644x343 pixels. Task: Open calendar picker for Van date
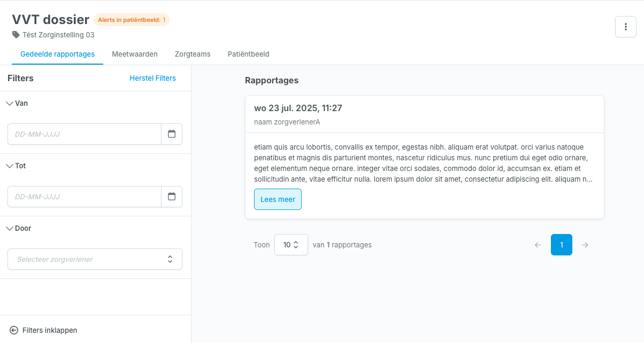pyautogui.click(x=172, y=134)
